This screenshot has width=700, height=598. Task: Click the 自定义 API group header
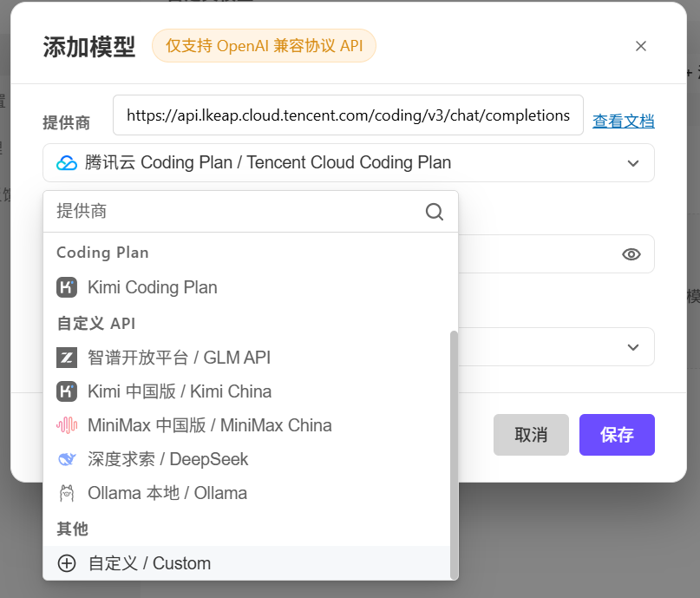[x=96, y=323]
